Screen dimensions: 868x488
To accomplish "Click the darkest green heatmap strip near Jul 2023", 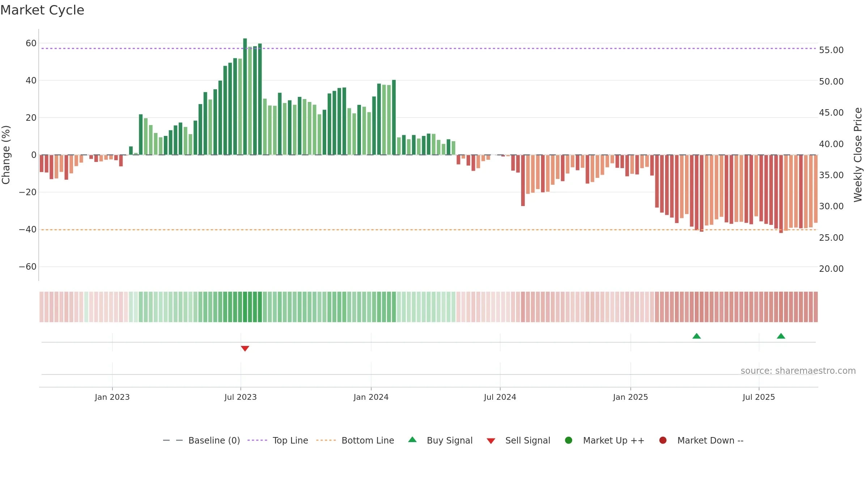I will [245, 307].
